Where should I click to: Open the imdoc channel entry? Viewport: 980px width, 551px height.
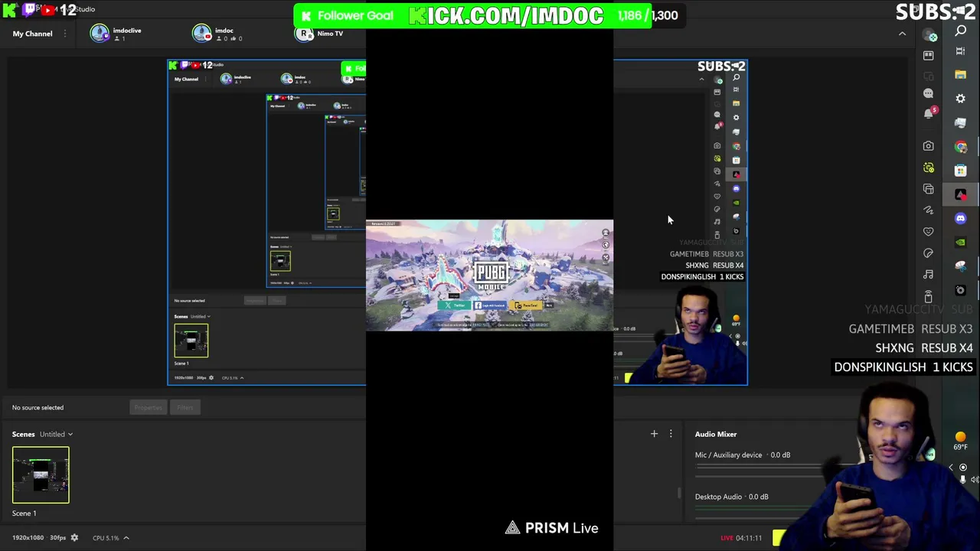click(x=217, y=34)
